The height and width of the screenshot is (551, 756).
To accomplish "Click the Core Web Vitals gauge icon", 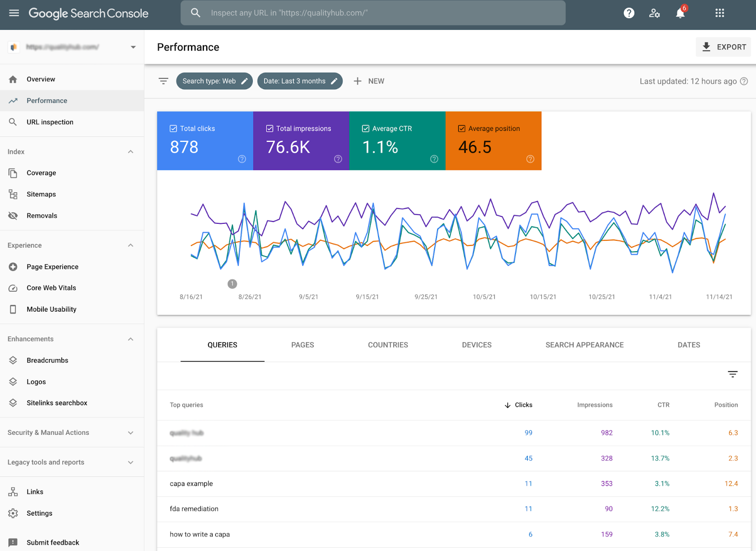I will 13,288.
